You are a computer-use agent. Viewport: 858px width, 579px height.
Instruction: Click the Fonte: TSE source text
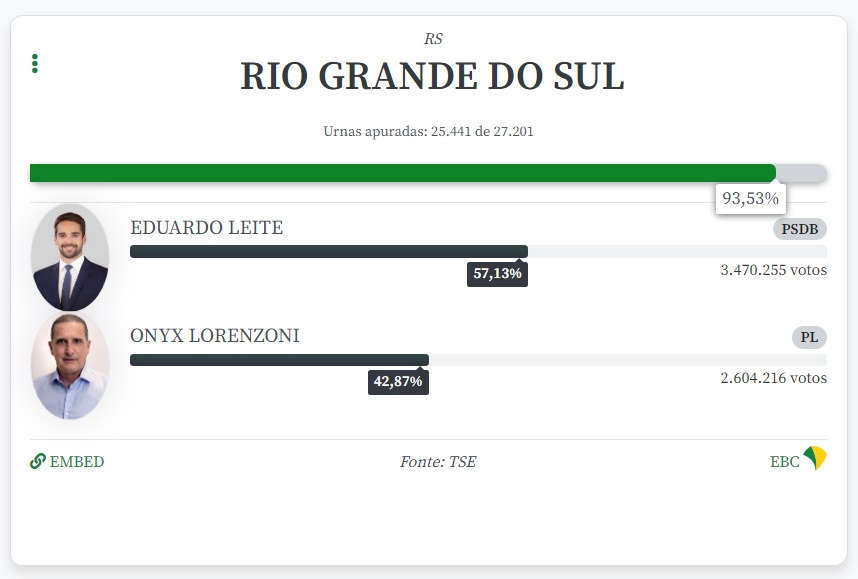click(438, 462)
